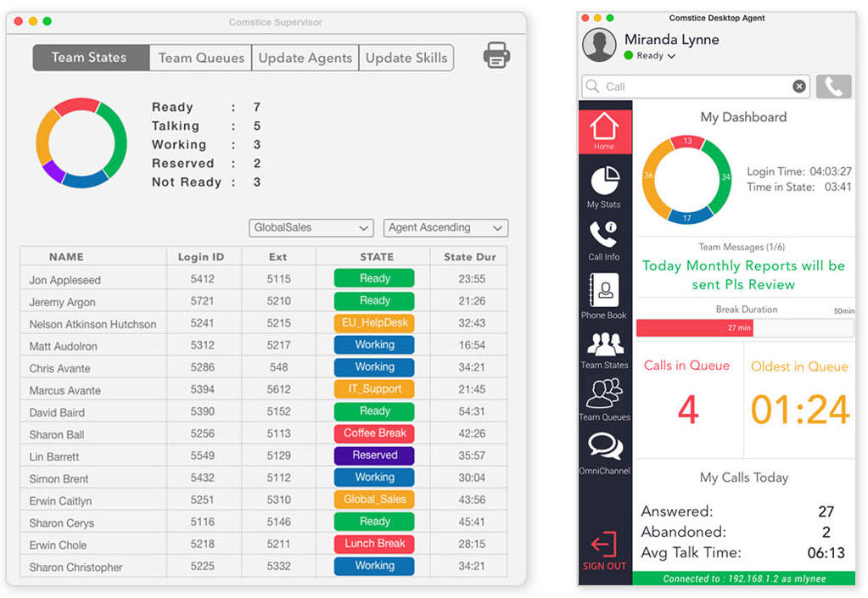
Task: Click the Today Monthly Reports team message
Action: pos(743,275)
